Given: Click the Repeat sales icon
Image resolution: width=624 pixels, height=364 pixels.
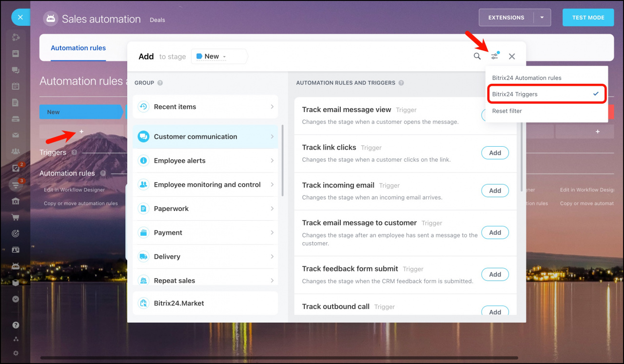Looking at the screenshot, I should pyautogui.click(x=143, y=280).
